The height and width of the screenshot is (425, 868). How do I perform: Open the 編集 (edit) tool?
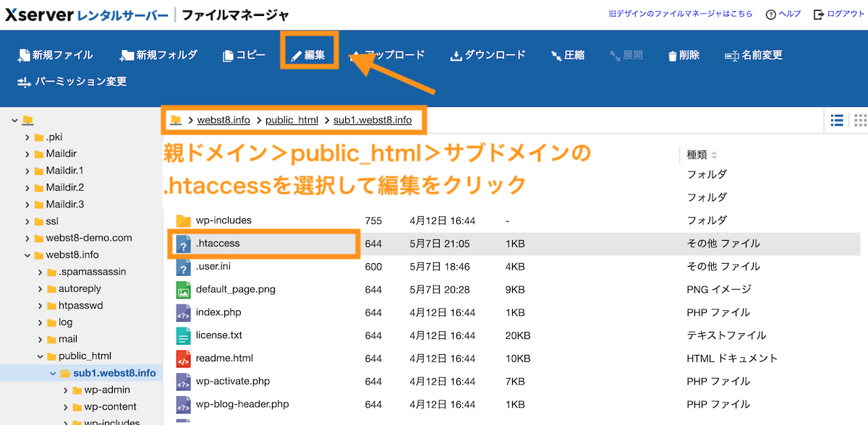[309, 54]
